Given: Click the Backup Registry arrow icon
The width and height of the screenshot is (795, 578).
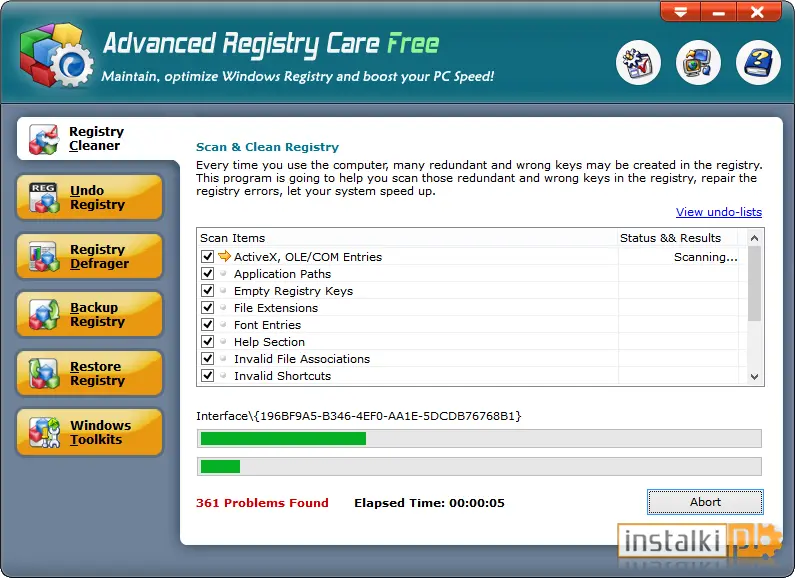Looking at the screenshot, I should pos(44,315).
